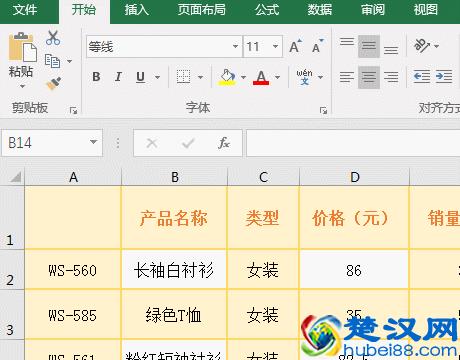Apply red font color A
Image resolution: width=460 pixels, height=360 pixels.
(261, 77)
